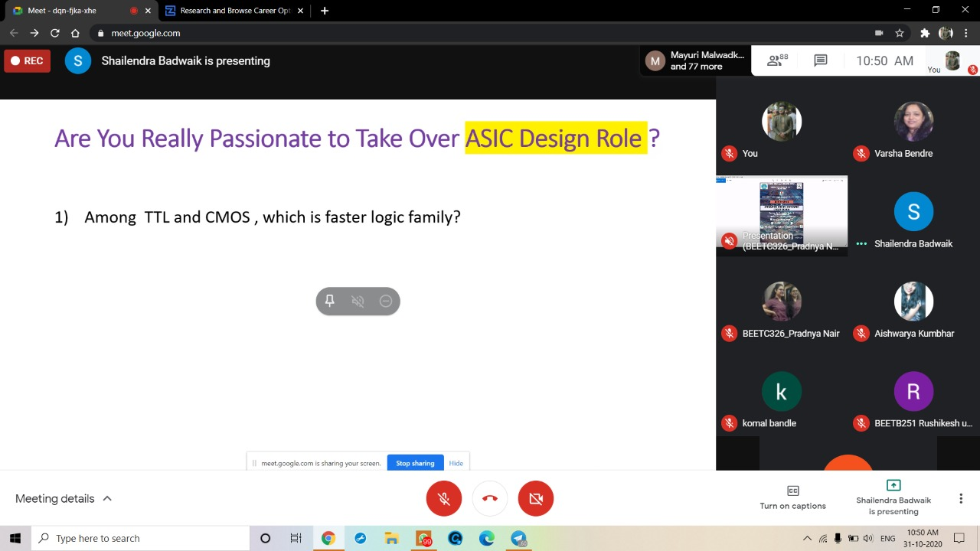Open Telegram from the Windows taskbar
This screenshot has width=980, height=551.
tap(518, 538)
